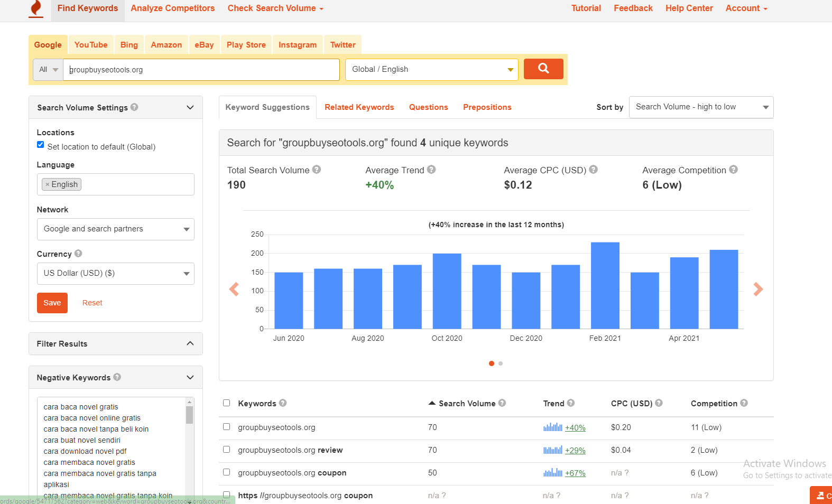Open Sort by Search Volume dropdown
This screenshot has width=832, height=504.
[701, 107]
